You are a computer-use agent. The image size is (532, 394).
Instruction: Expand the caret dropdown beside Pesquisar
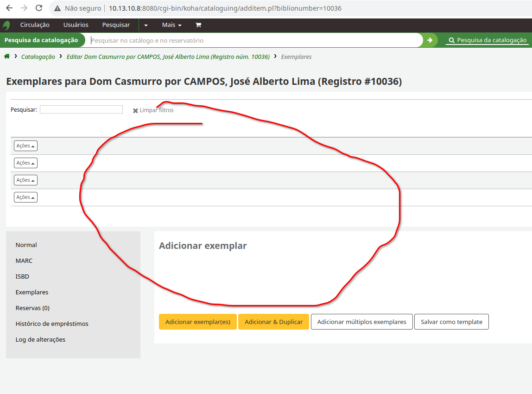point(146,25)
